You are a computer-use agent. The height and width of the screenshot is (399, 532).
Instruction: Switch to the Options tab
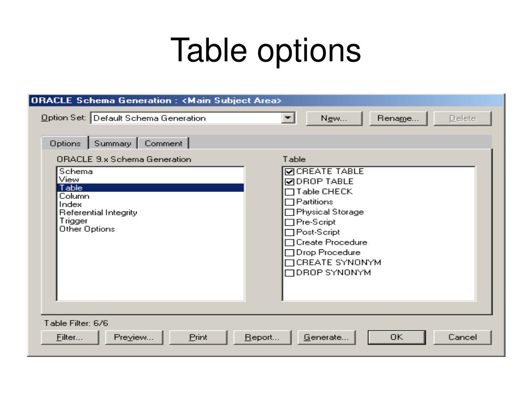coord(65,143)
